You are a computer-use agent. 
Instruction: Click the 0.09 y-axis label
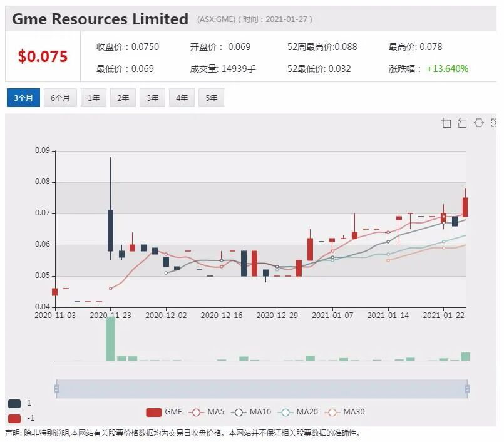pyautogui.click(x=43, y=150)
